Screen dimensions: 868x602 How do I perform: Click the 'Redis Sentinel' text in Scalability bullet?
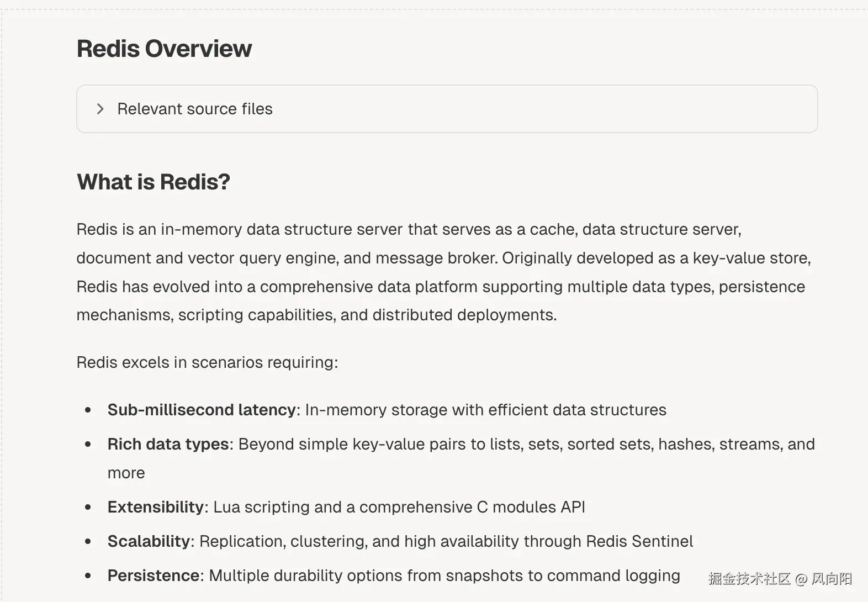[639, 541]
